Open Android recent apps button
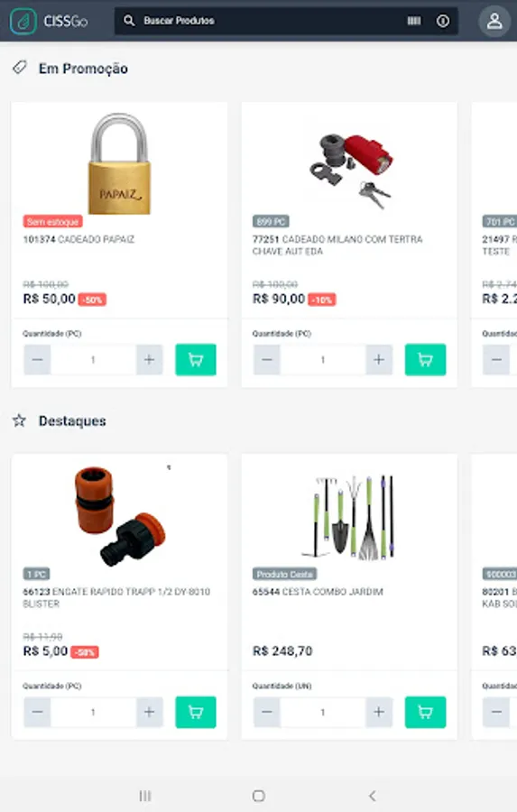 [145, 796]
